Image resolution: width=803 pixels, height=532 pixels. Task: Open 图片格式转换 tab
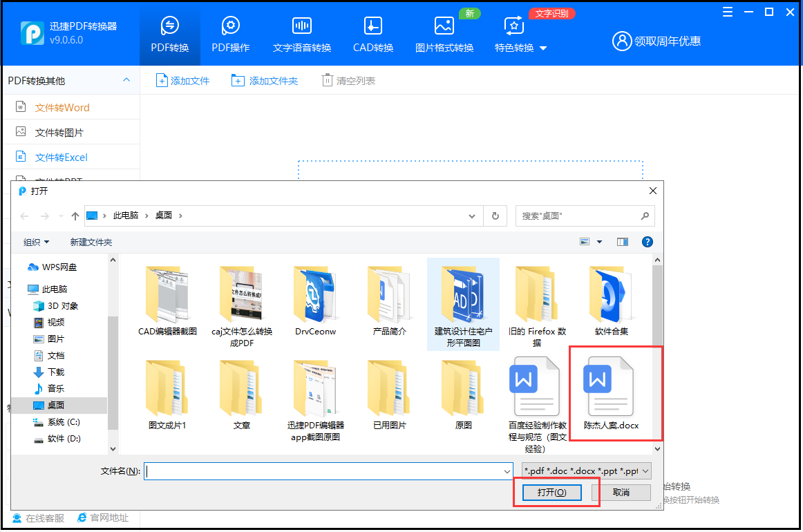[444, 34]
